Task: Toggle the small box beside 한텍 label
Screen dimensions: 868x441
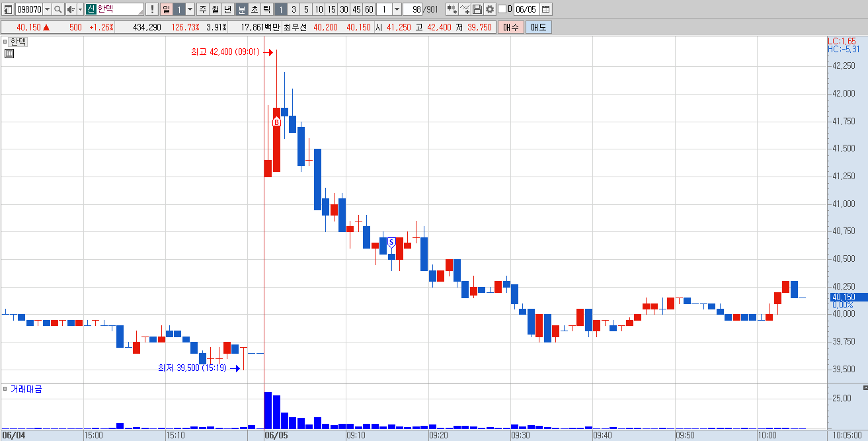Action: (5, 41)
